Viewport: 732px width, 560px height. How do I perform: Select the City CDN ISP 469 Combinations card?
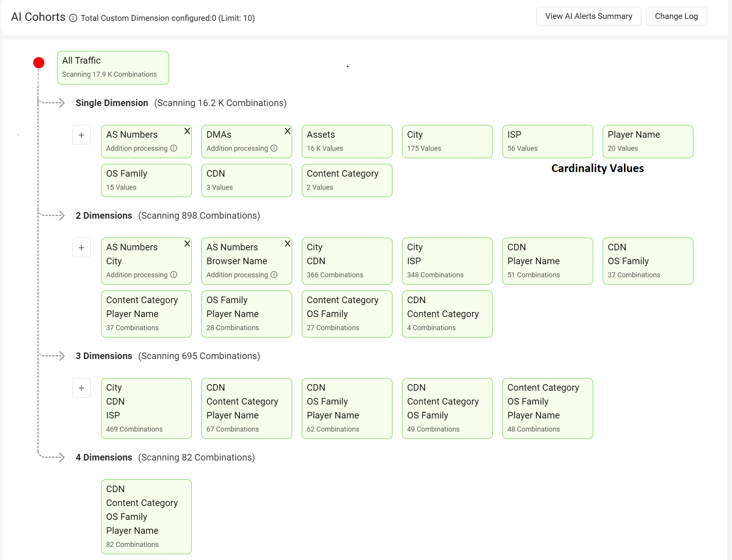146,408
